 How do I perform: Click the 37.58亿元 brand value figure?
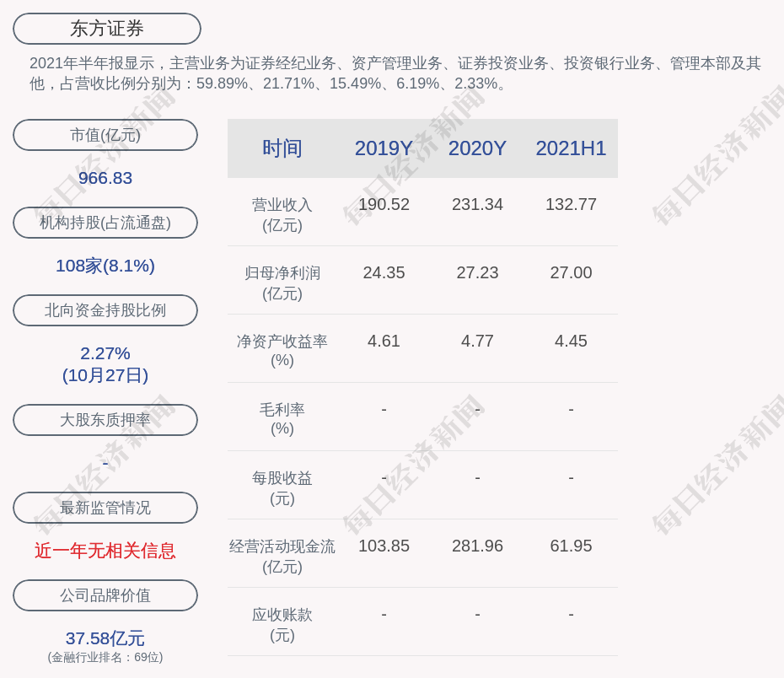(x=105, y=638)
